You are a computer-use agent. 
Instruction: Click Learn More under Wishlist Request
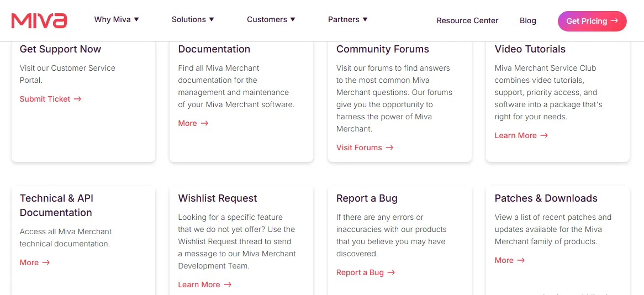coord(205,285)
